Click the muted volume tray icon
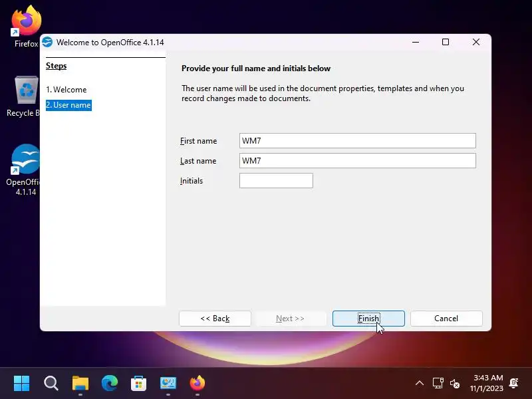532x399 pixels. 455,384
